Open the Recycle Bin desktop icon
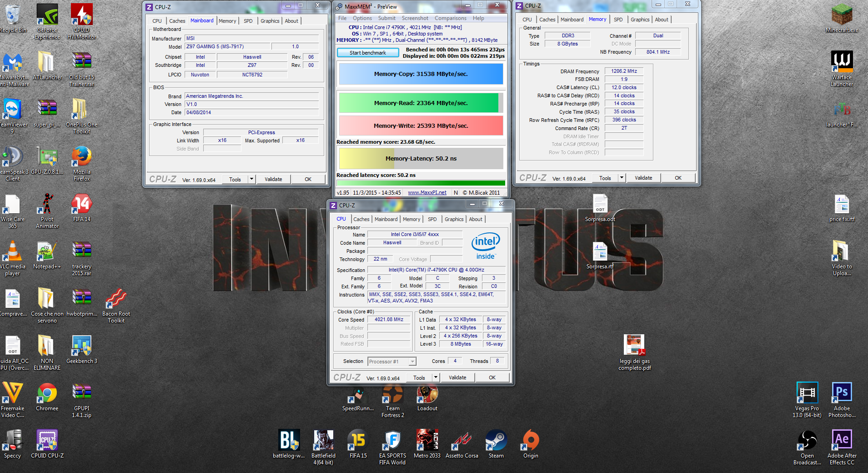The width and height of the screenshot is (868, 473). [13, 18]
